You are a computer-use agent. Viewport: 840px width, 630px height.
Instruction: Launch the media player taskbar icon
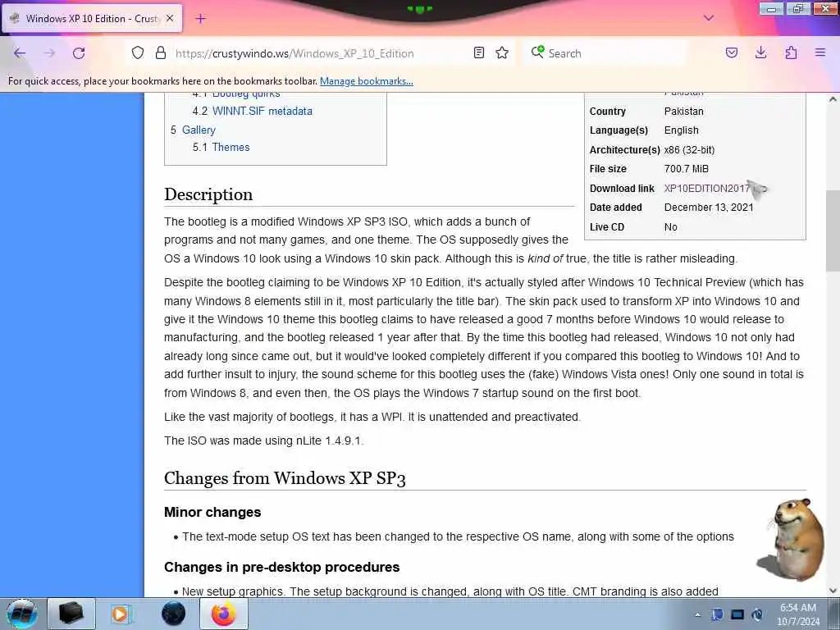121,614
